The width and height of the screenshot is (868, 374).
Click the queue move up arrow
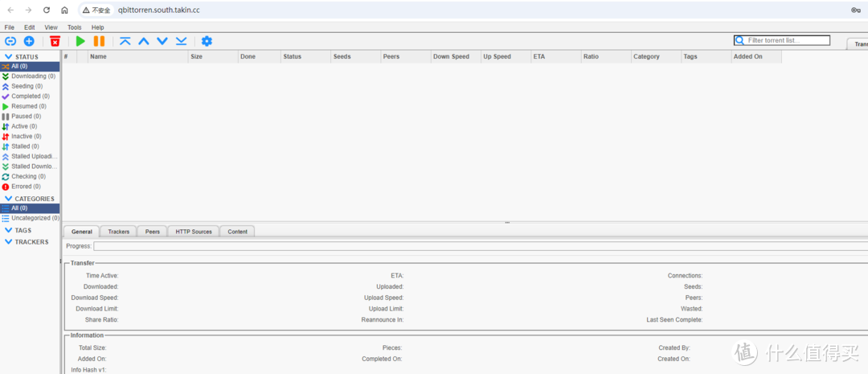pyautogui.click(x=144, y=41)
